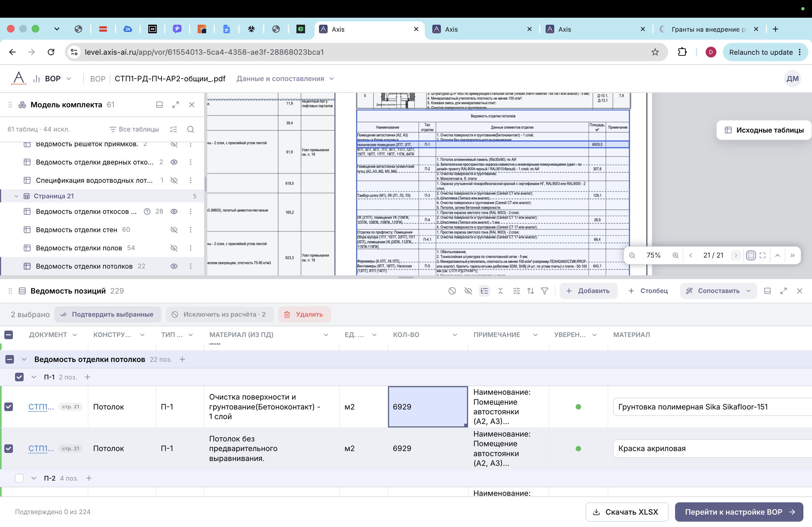
Task: Open the Исходные таблицы panel
Action: pyautogui.click(x=764, y=130)
